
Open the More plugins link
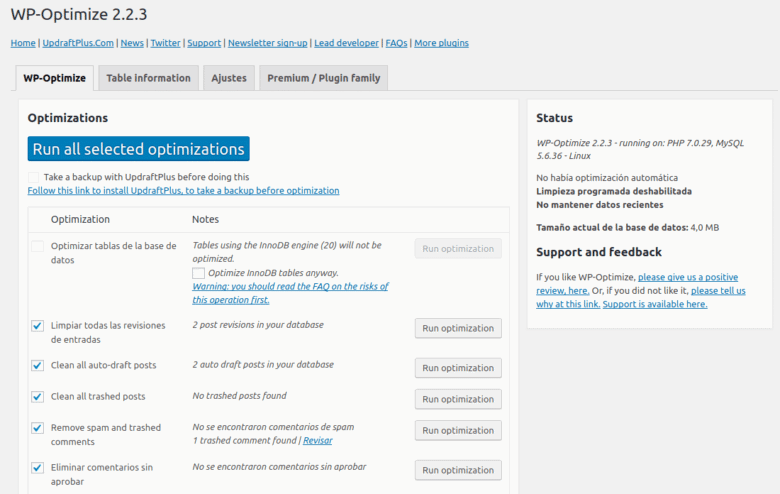click(441, 43)
